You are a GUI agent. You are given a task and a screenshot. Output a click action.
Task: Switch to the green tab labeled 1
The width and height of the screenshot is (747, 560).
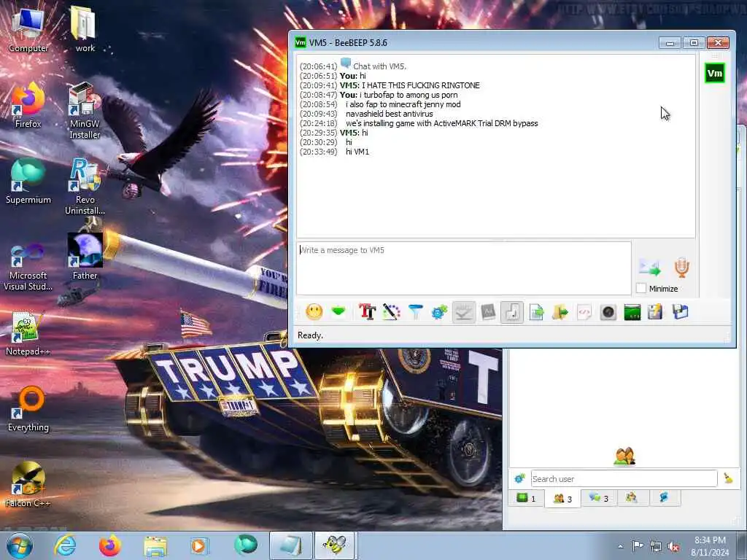[527, 498]
